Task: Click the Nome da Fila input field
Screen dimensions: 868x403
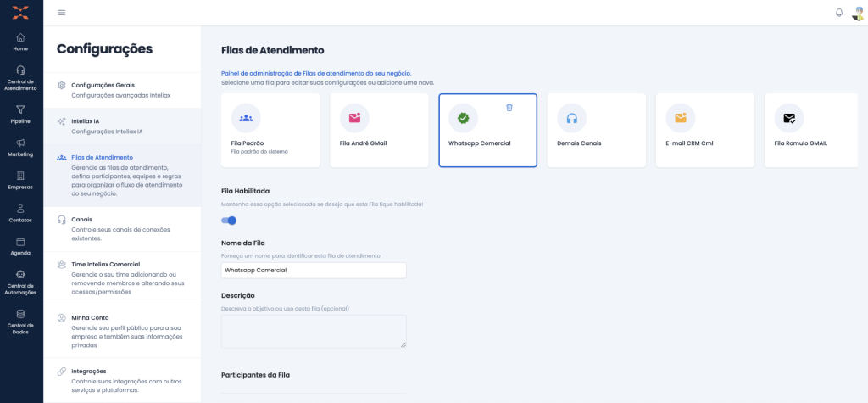Action: pos(313,271)
